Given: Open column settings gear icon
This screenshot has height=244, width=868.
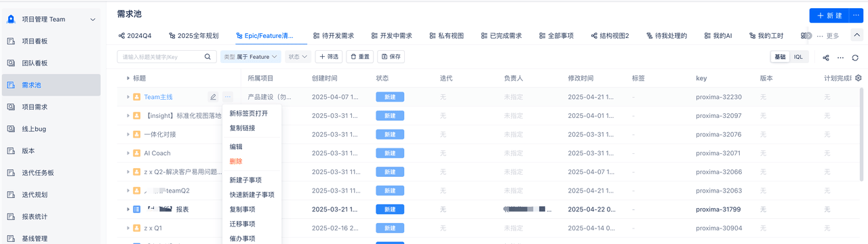Looking at the screenshot, I should click(859, 78).
